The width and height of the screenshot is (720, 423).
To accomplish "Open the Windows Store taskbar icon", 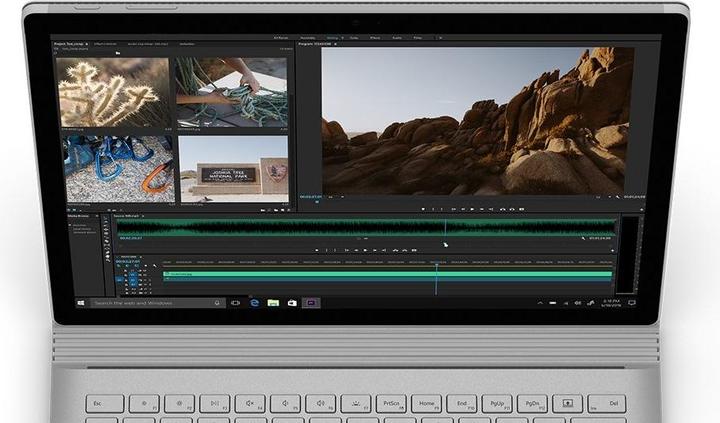I will click(x=291, y=302).
